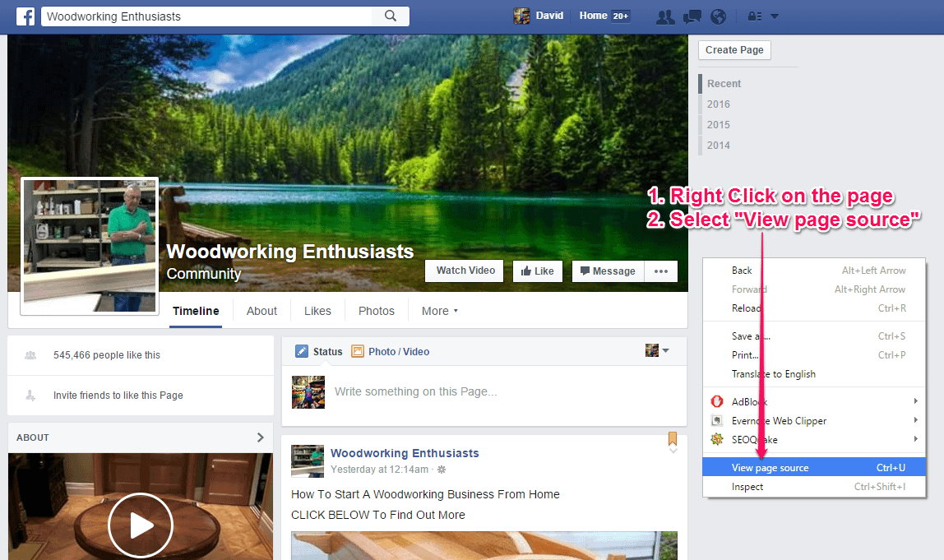Screen dimensions: 944x560
Task: Open the three-dots more actions button
Action: (x=661, y=271)
